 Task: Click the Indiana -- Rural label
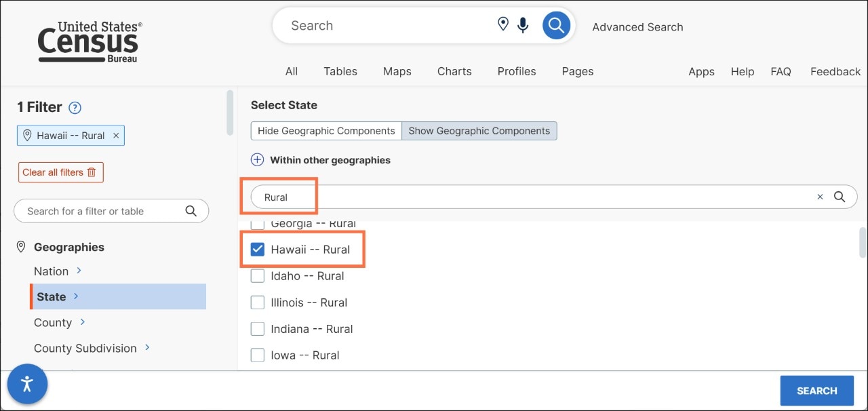312,329
